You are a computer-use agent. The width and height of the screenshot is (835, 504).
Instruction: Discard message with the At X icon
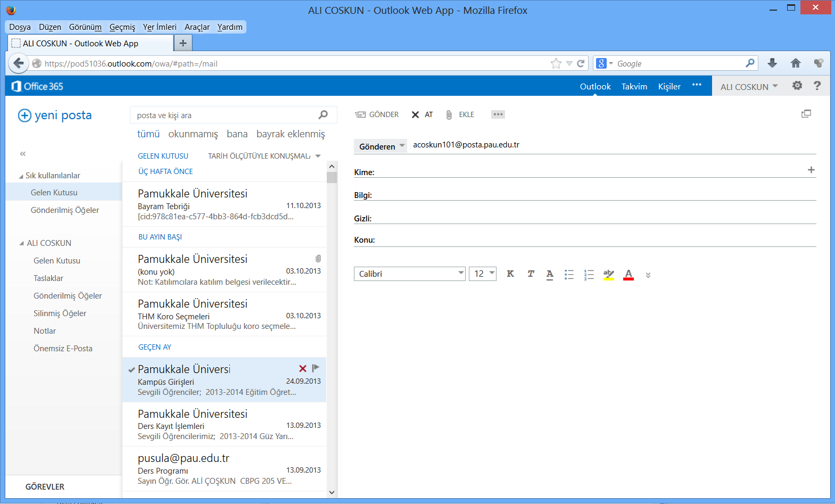[x=415, y=114]
